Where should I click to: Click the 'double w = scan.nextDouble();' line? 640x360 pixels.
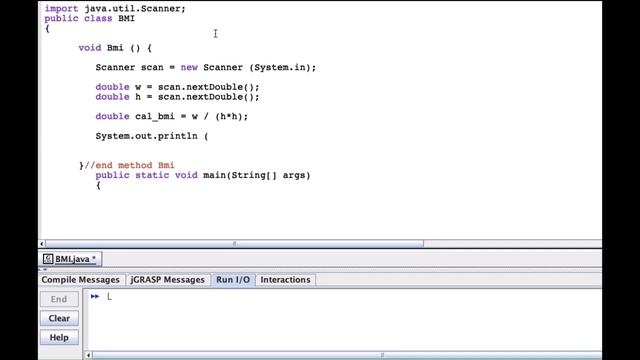point(177,87)
